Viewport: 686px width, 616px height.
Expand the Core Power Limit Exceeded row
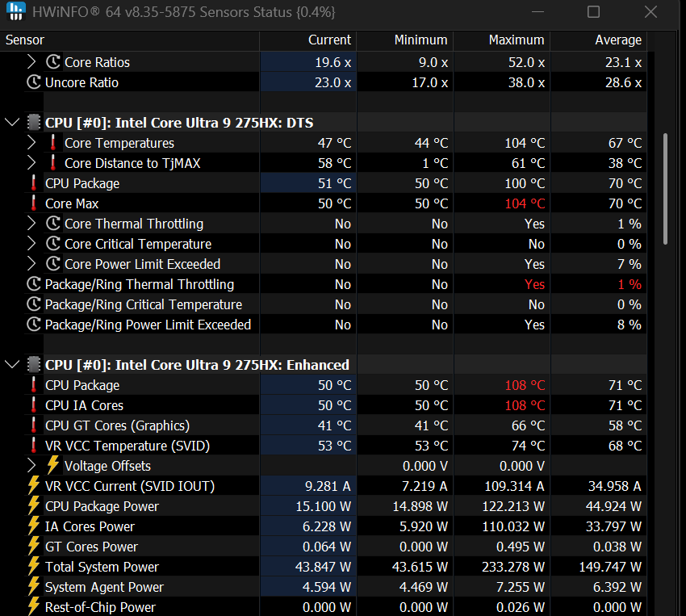tap(31, 263)
